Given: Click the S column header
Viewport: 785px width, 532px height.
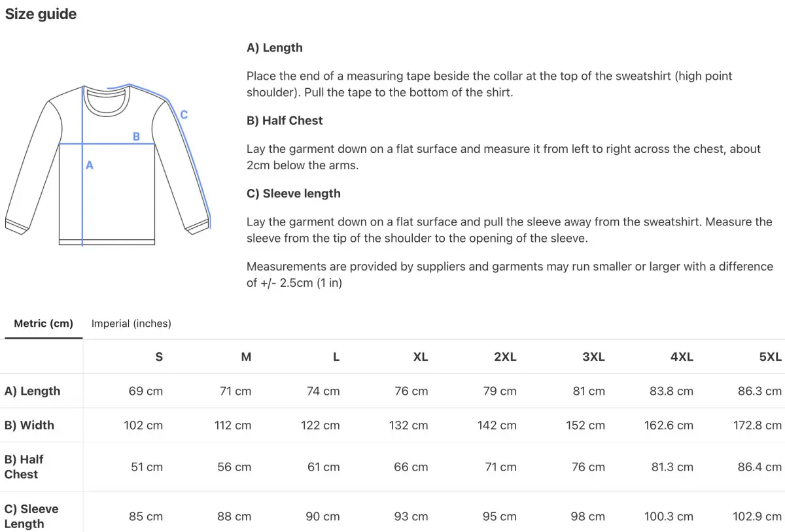Looking at the screenshot, I should [159, 357].
